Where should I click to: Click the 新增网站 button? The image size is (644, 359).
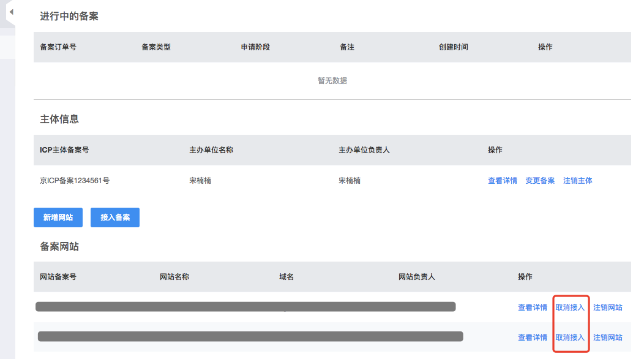(58, 217)
